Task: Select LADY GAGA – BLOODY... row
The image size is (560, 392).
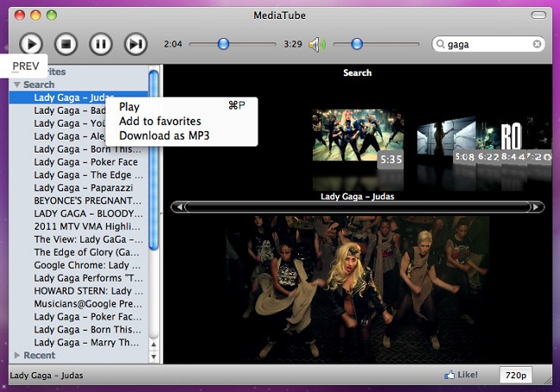Action: [x=78, y=214]
